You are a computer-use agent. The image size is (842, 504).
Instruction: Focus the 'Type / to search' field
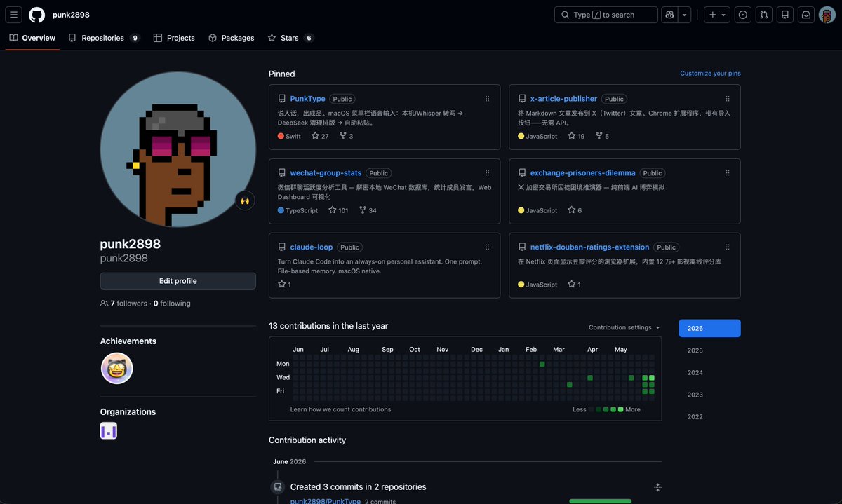click(x=606, y=15)
